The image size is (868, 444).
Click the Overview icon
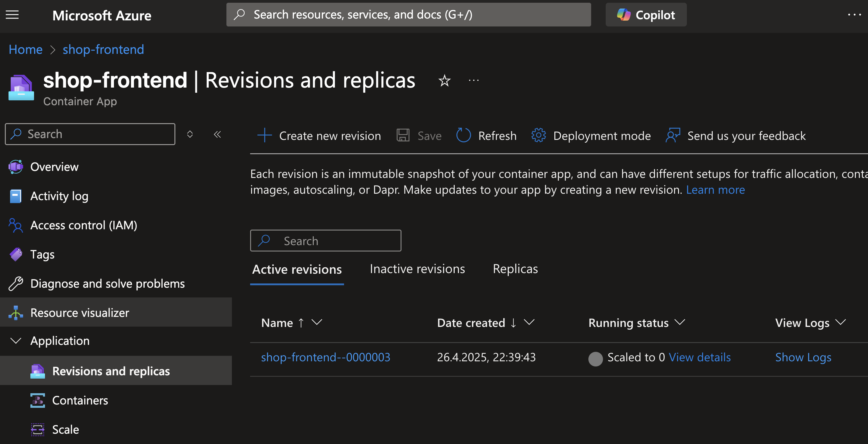[x=15, y=167]
